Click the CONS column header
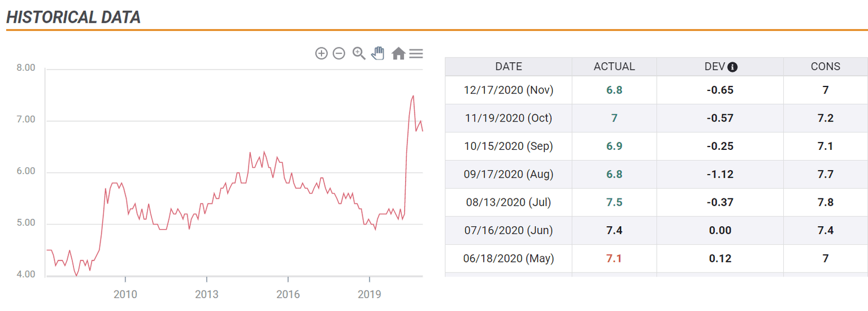 point(825,67)
